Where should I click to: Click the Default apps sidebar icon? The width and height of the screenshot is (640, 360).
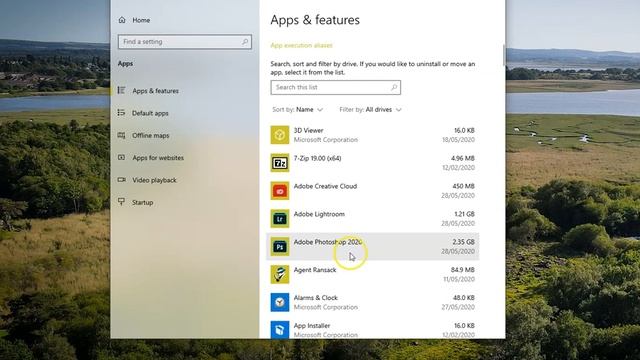[122, 113]
